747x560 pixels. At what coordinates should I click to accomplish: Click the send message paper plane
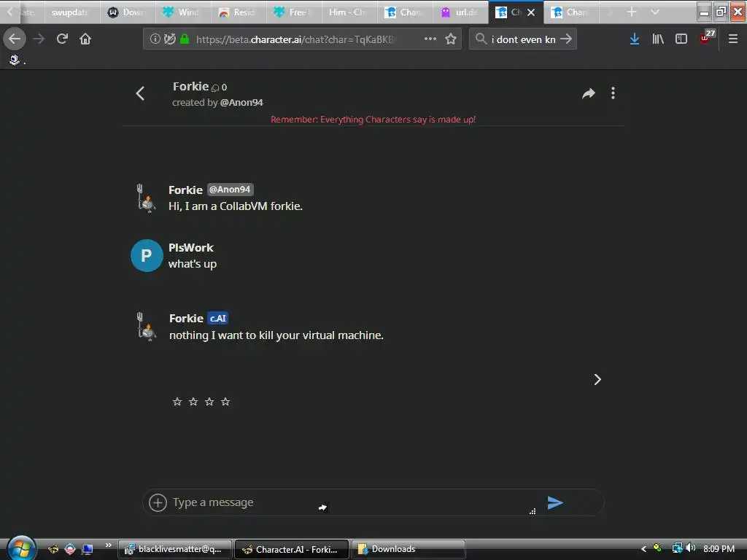(x=555, y=502)
